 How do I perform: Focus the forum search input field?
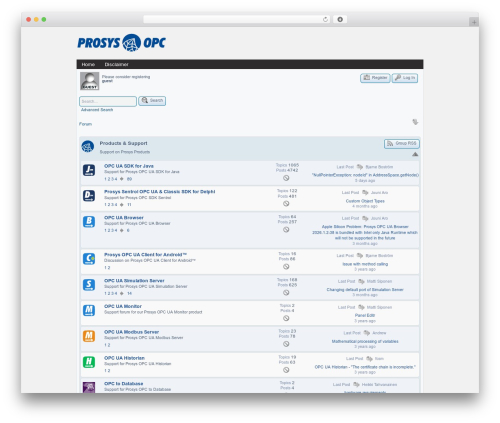[x=108, y=101]
